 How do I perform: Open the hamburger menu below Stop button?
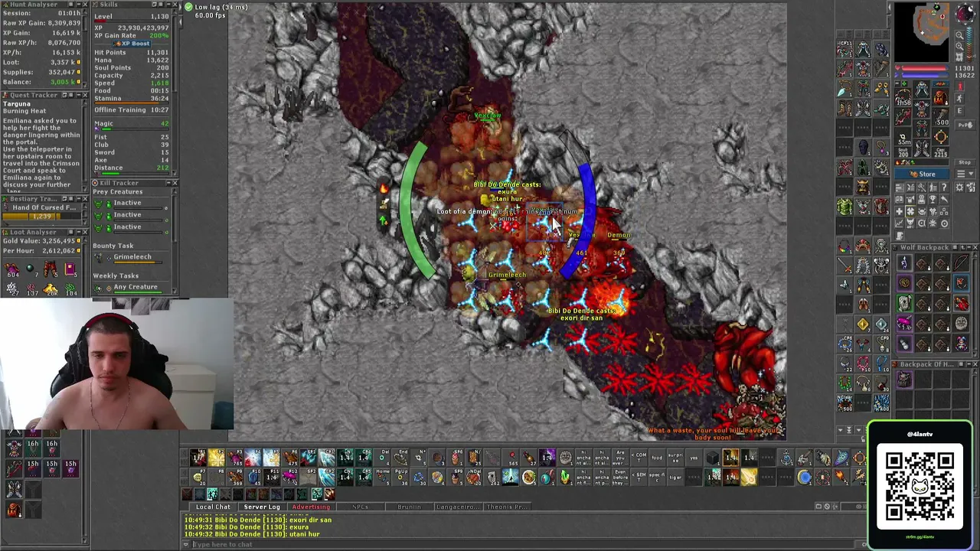[x=964, y=174]
